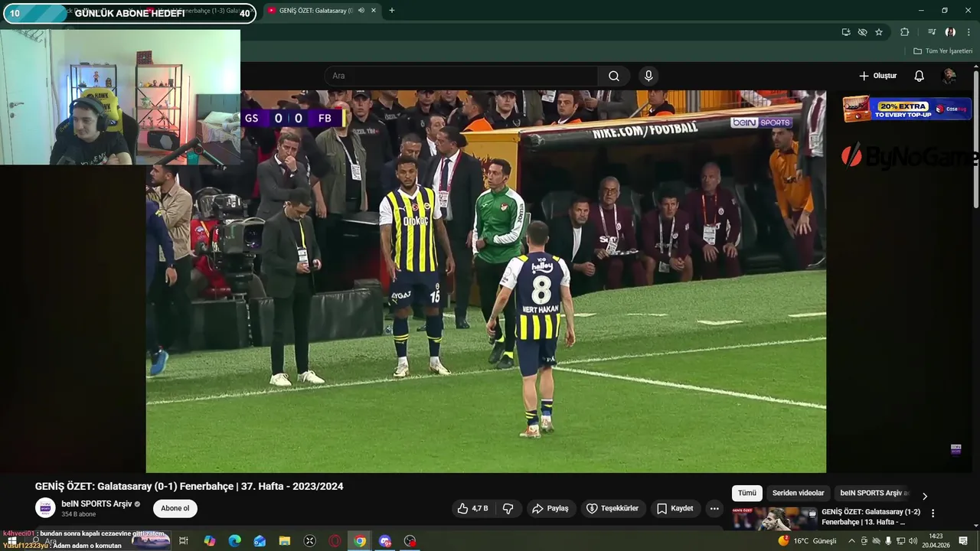Image resolution: width=980 pixels, height=551 pixels.
Task: Select the 'Tümü' filter chip
Action: (747, 493)
